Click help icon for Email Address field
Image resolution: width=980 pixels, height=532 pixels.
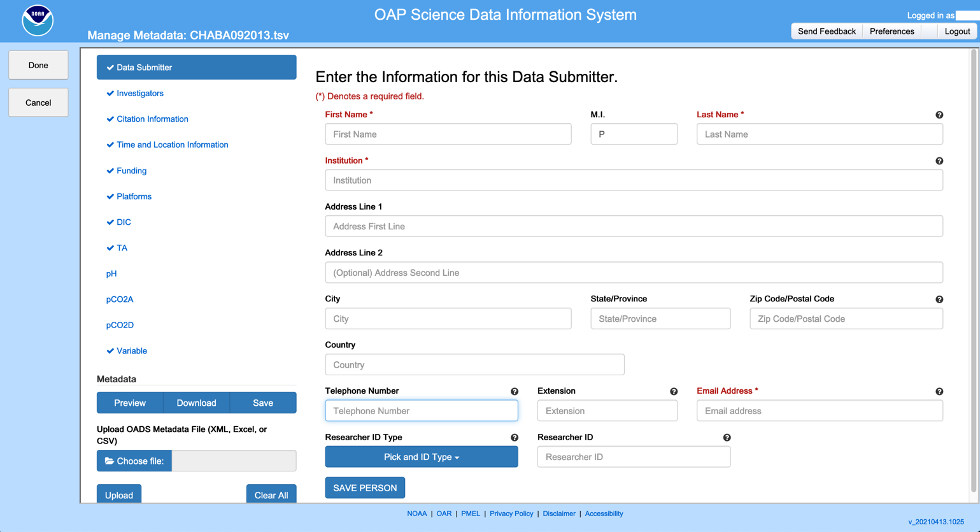(x=939, y=392)
